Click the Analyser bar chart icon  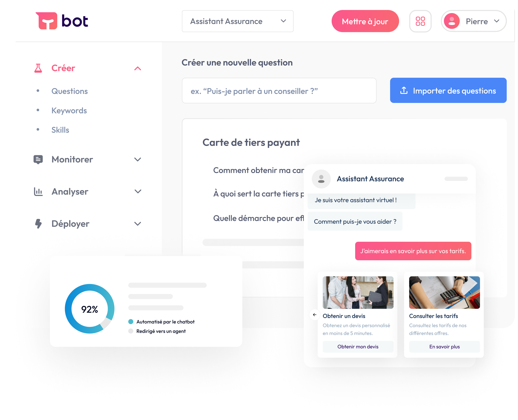click(38, 192)
